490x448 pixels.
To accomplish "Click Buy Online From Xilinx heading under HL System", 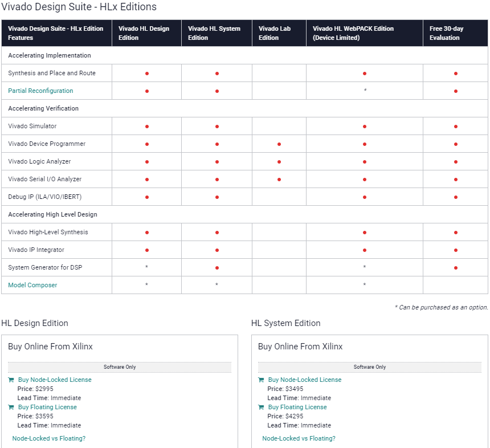I will tap(300, 347).
